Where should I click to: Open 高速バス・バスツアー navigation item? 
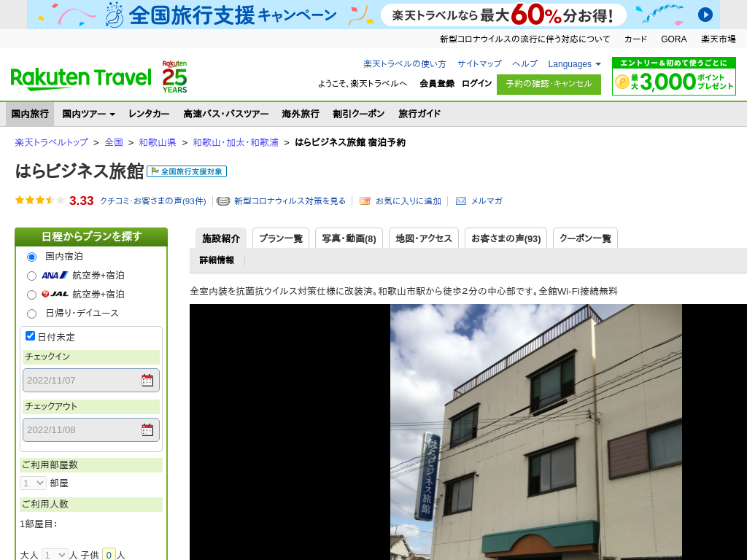click(226, 114)
